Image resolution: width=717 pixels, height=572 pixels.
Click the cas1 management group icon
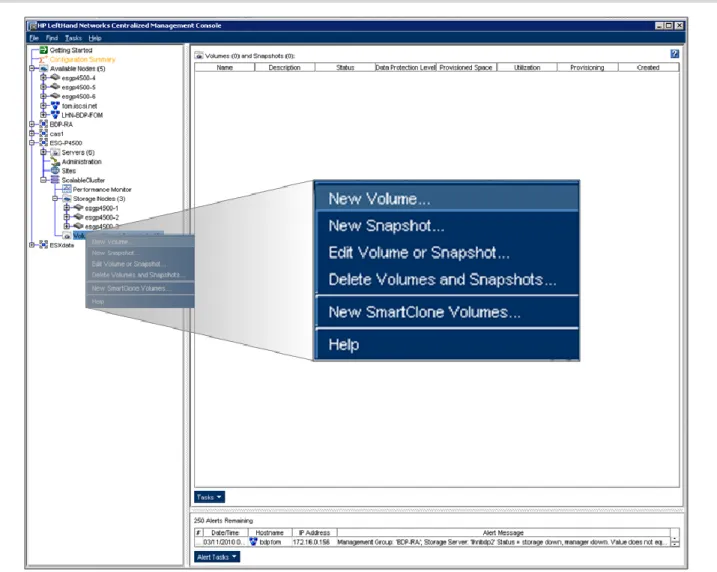click(x=43, y=134)
